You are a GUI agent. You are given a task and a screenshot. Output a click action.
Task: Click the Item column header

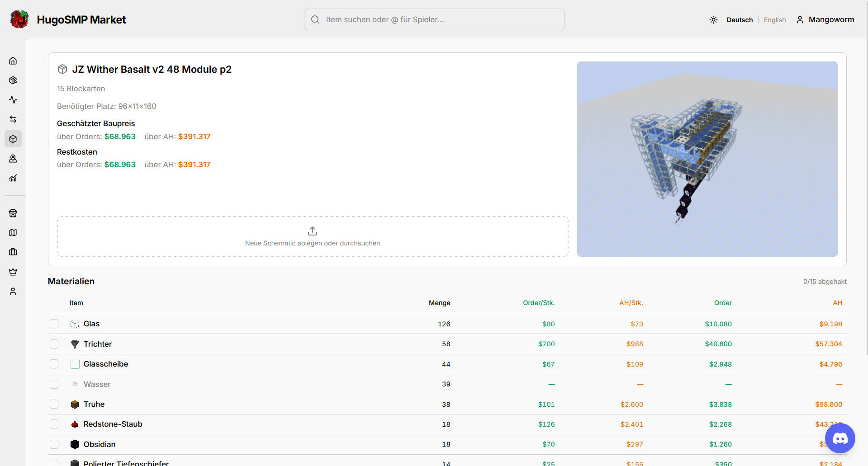point(76,303)
